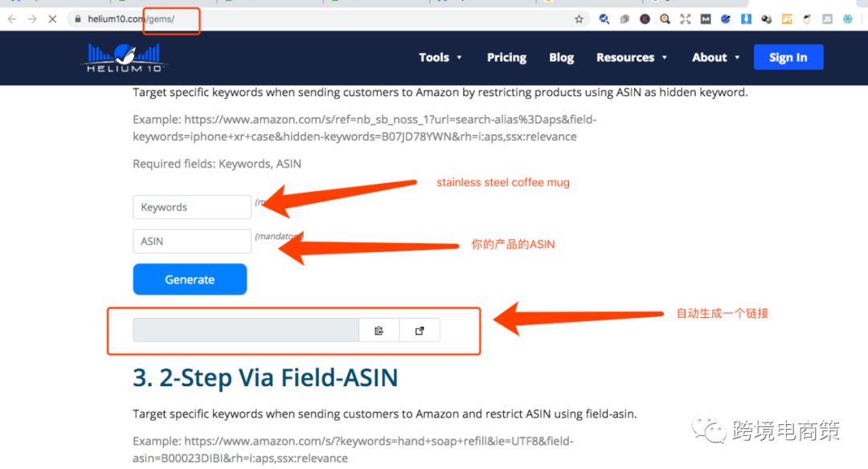Copy generated link with clipboard icon
This screenshot has height=469, width=868.
[379, 331]
